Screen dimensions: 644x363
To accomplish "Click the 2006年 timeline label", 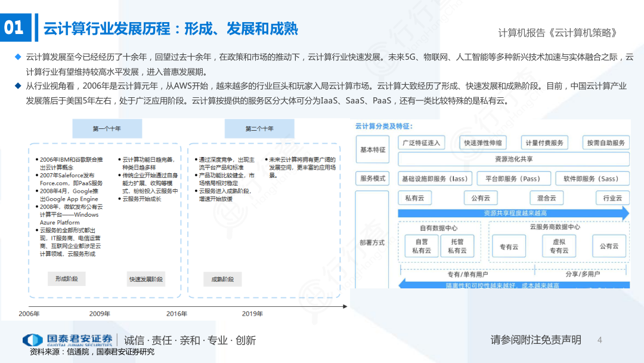I will coord(29,313).
